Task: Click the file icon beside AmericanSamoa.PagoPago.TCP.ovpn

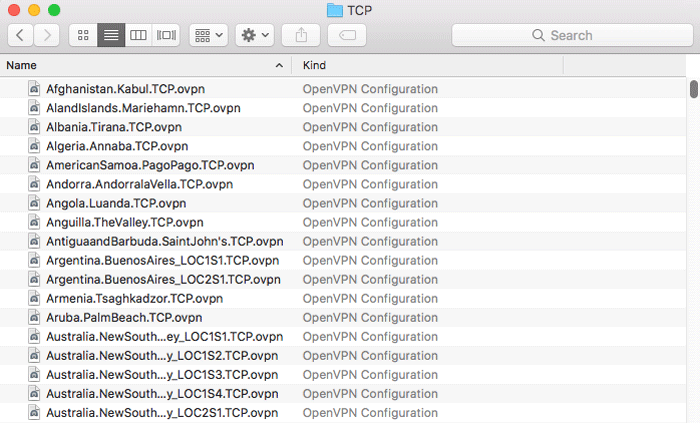Action: pyautogui.click(x=34, y=165)
